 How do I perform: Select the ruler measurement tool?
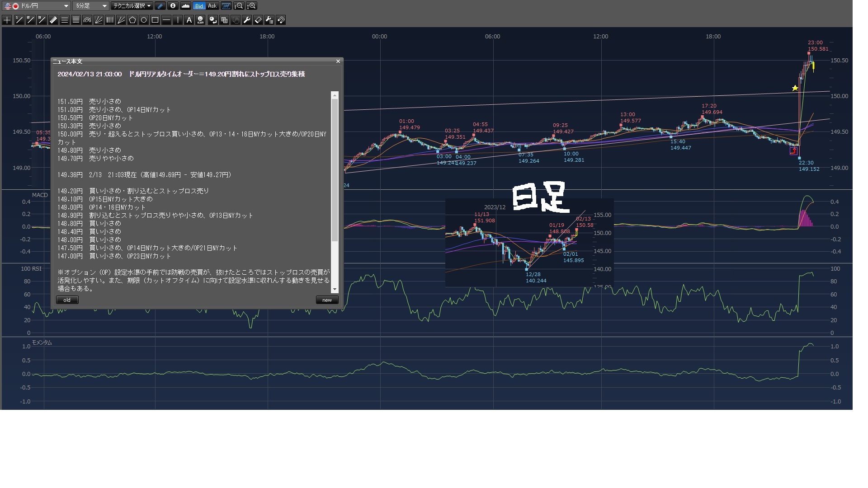(x=53, y=20)
